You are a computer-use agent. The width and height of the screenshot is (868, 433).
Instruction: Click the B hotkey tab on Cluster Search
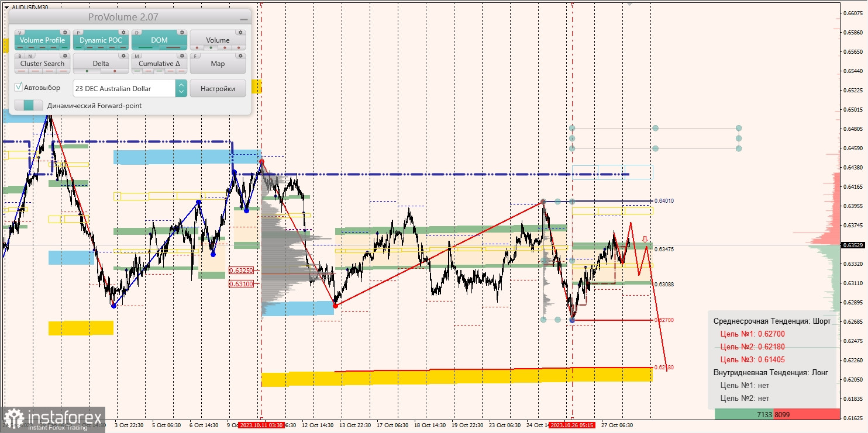click(x=20, y=56)
